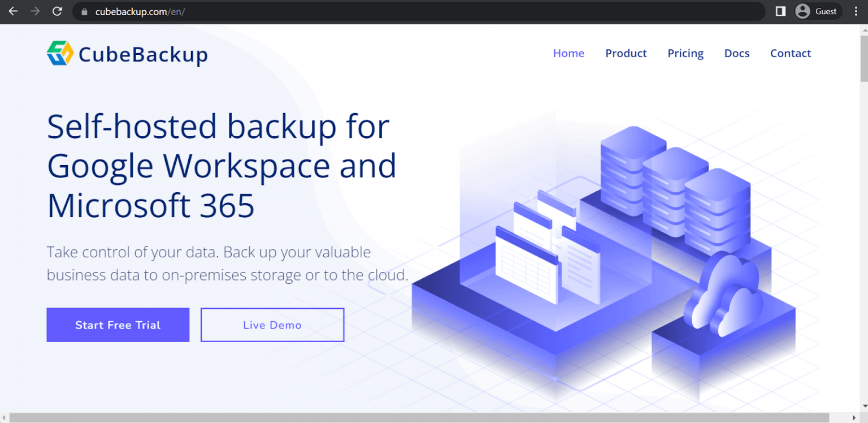
Task: Switch to the Pricing page
Action: (685, 53)
